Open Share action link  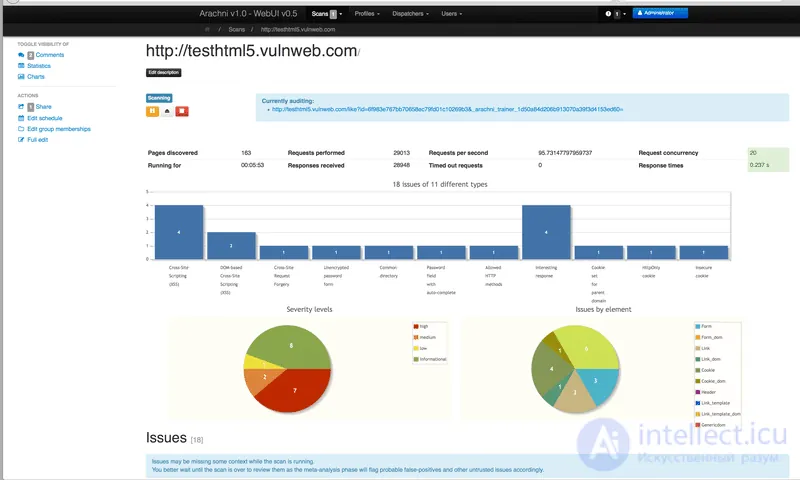[x=43, y=107]
